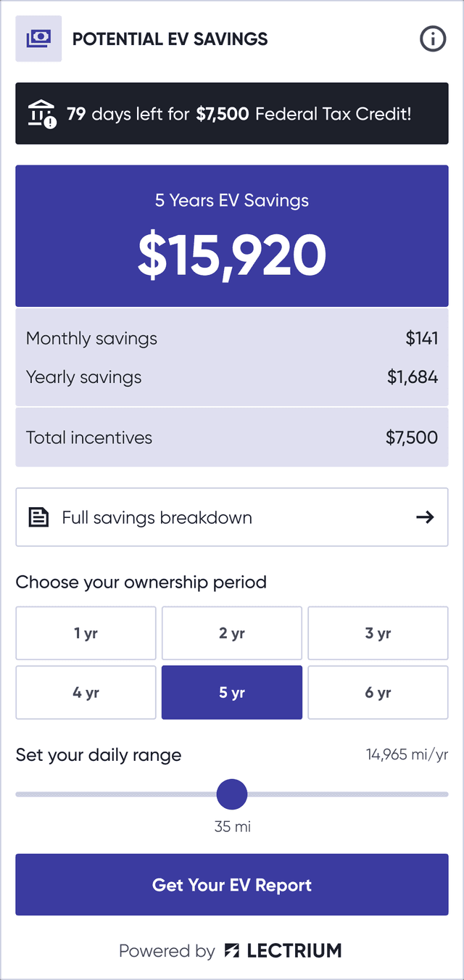Open Full savings breakdown
This screenshot has width=464, height=980.
pyautogui.click(x=232, y=517)
